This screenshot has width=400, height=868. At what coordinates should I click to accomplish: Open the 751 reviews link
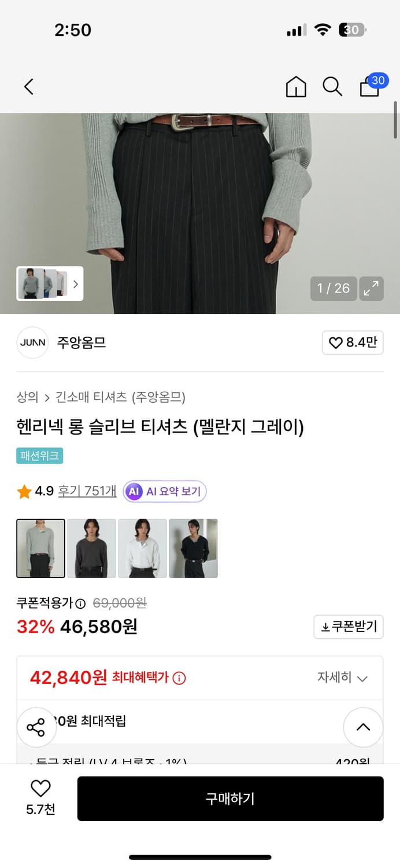tap(86, 490)
